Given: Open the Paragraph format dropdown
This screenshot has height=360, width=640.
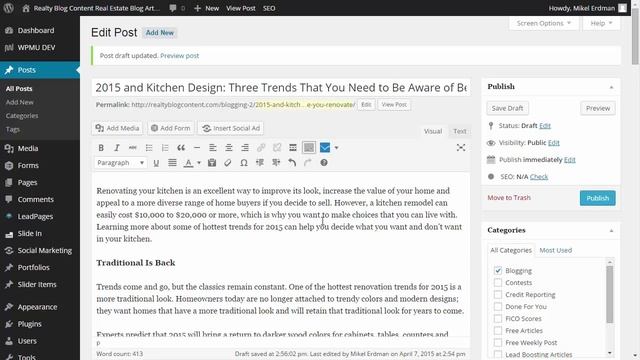Looking at the screenshot, I should [x=120, y=163].
